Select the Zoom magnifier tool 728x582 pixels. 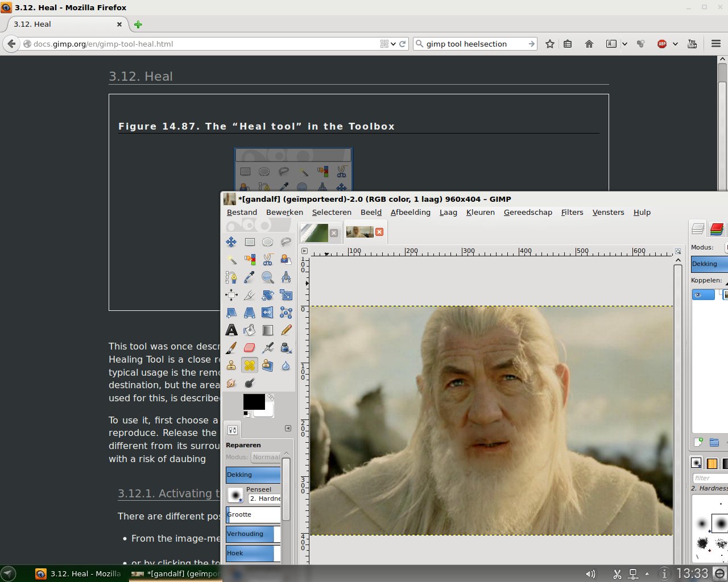click(267, 277)
